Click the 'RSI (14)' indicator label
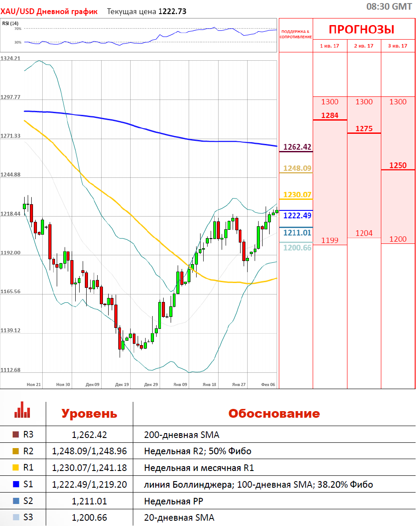 11,23
